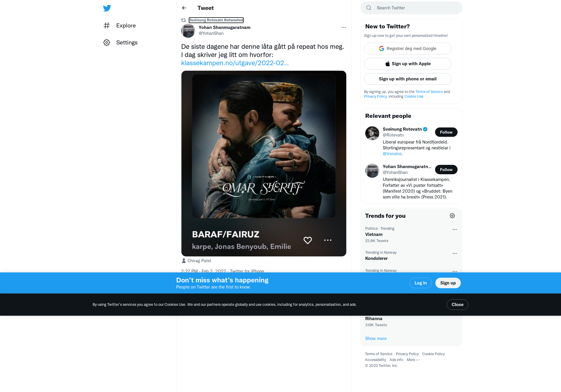Close the cookies notice banner
Viewport: 561px width, 392px height.
(458, 305)
